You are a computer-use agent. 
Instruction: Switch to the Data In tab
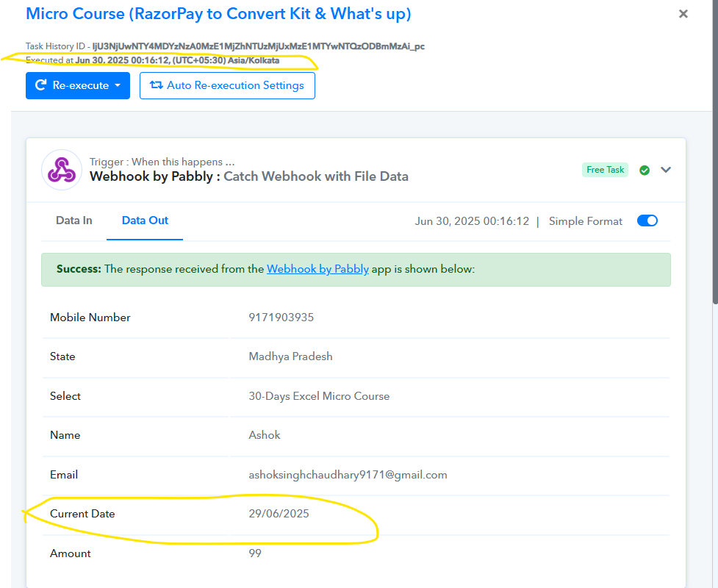(x=73, y=220)
